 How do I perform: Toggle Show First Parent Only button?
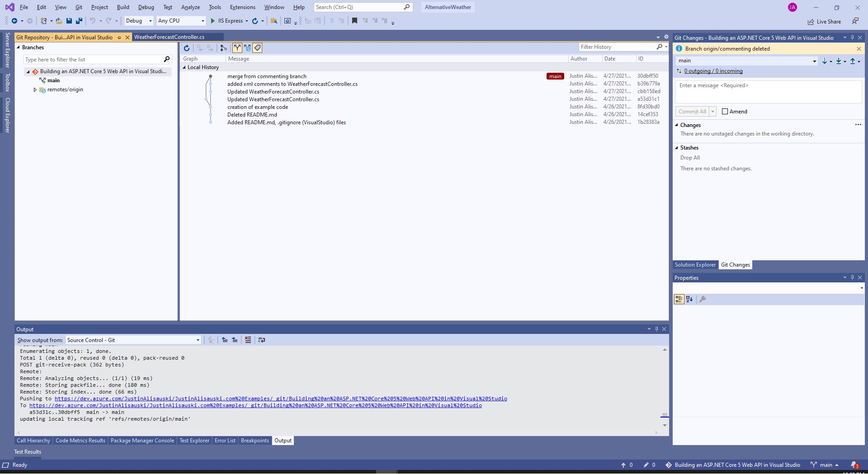click(x=237, y=48)
